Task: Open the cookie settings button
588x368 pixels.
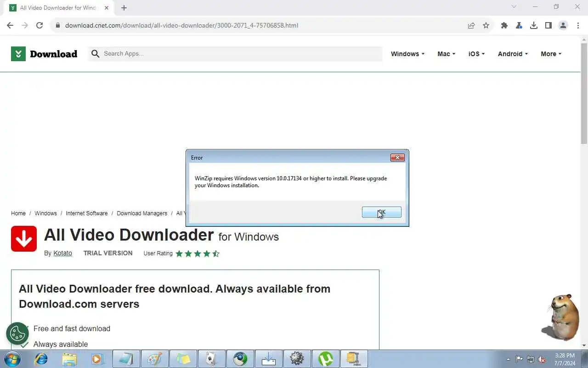Action: click(17, 333)
